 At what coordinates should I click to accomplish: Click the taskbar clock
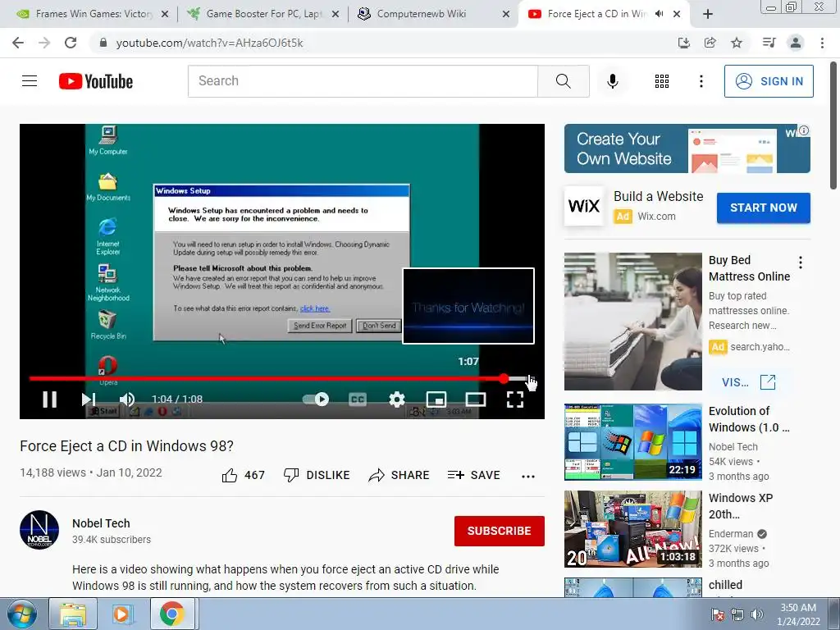[798, 614]
